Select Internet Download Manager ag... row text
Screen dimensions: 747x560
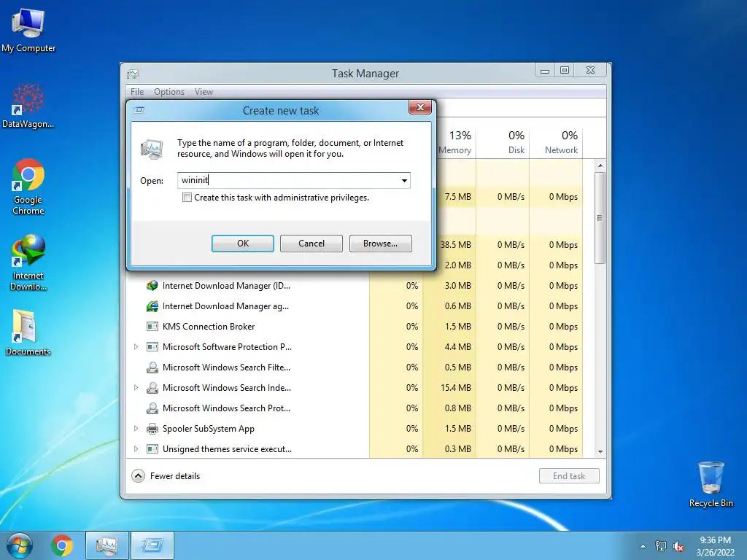click(225, 306)
